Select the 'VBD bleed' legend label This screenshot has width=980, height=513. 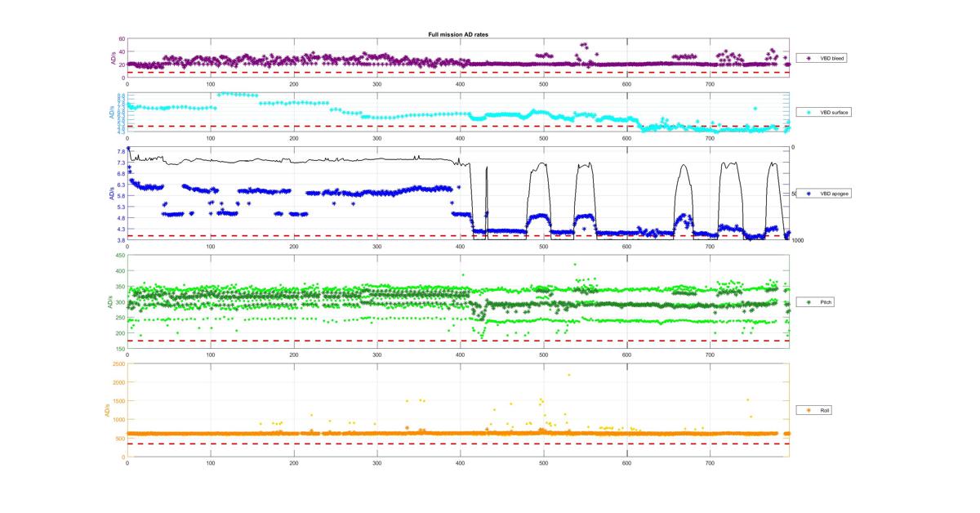pyautogui.click(x=834, y=59)
